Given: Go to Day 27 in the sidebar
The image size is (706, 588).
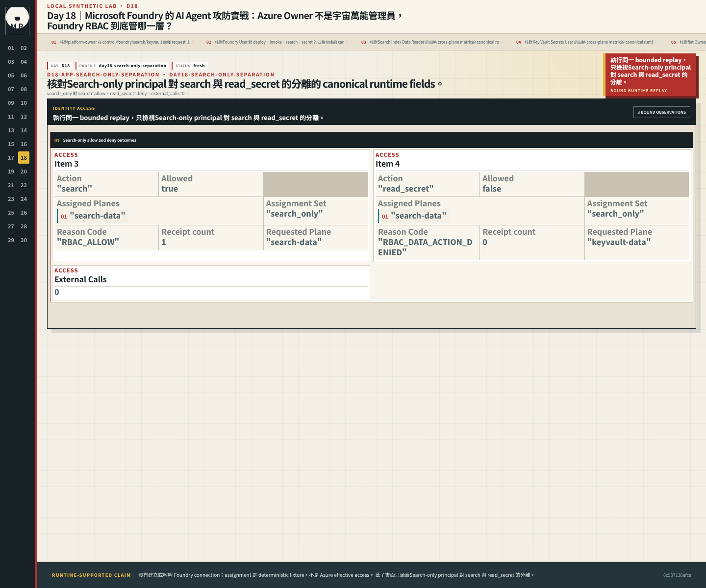Looking at the screenshot, I should [x=11, y=226].
